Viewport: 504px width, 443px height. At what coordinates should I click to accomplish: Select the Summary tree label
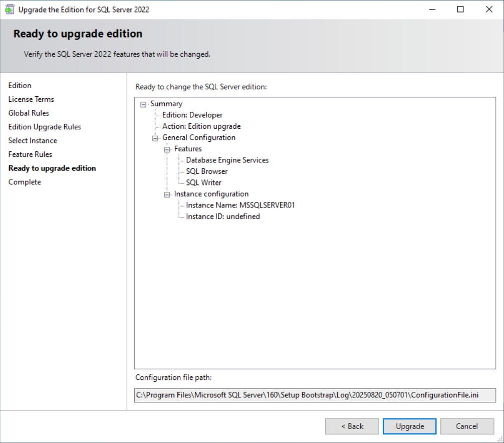(x=166, y=104)
